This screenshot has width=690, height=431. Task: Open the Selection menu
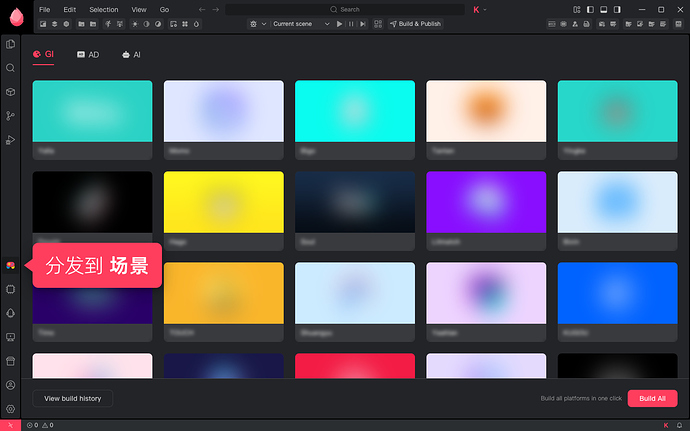click(x=103, y=9)
